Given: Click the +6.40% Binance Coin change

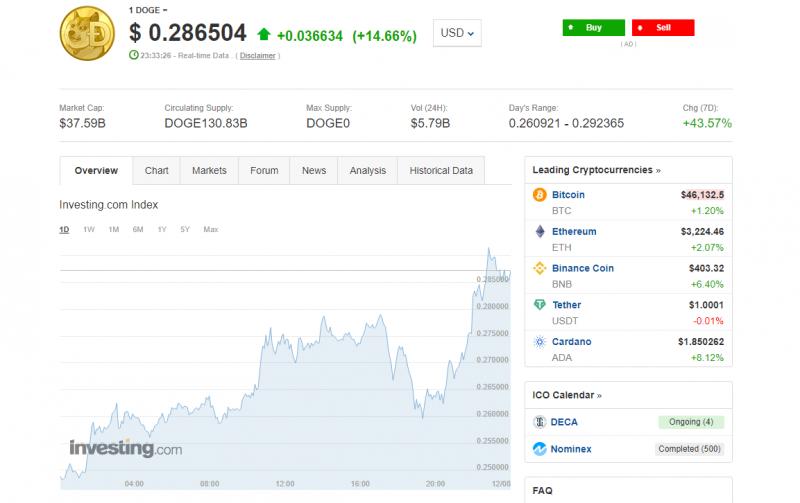Looking at the screenshot, I should (707, 284).
